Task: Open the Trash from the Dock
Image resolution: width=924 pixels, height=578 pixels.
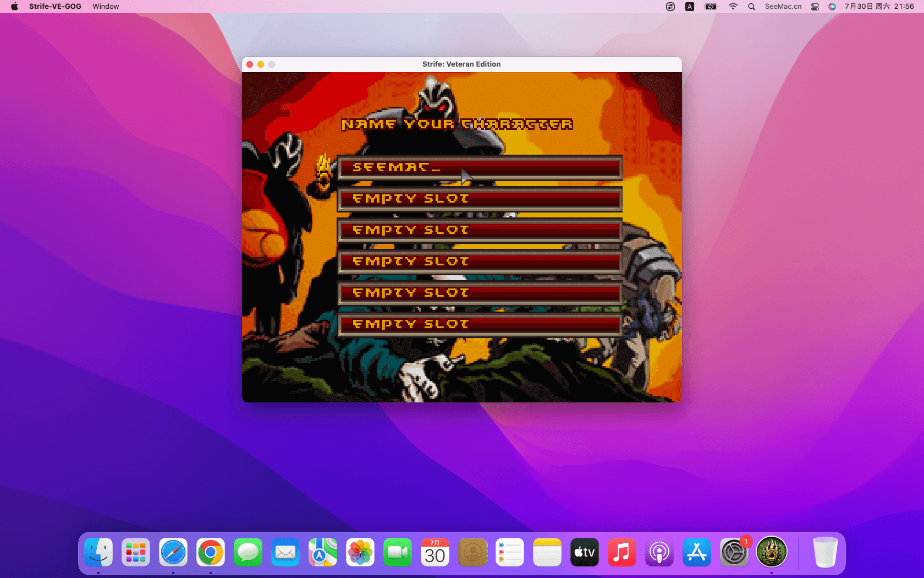Action: (826, 552)
